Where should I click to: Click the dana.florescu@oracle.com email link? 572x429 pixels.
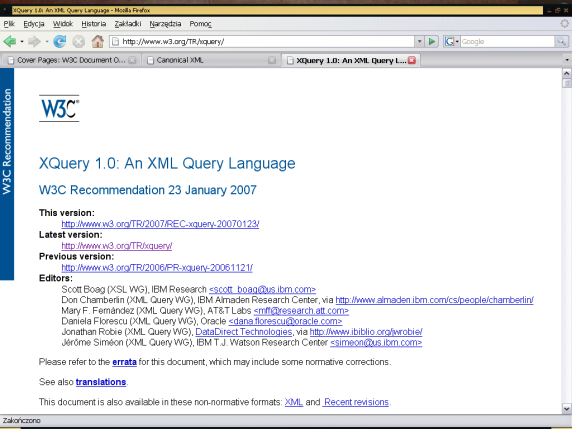285,321
